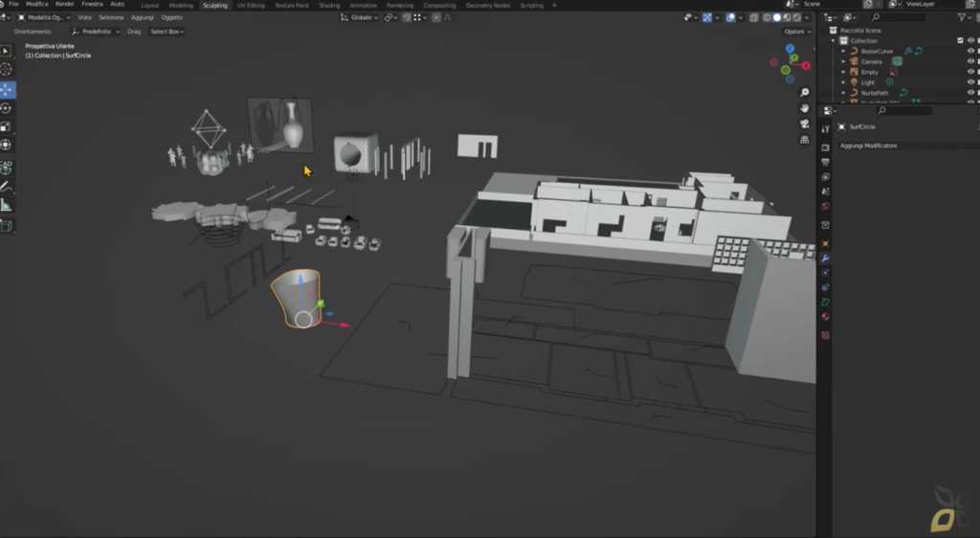Viewport: 980px width, 538px height.
Task: Toggle proportional editing button
Action: [436, 17]
